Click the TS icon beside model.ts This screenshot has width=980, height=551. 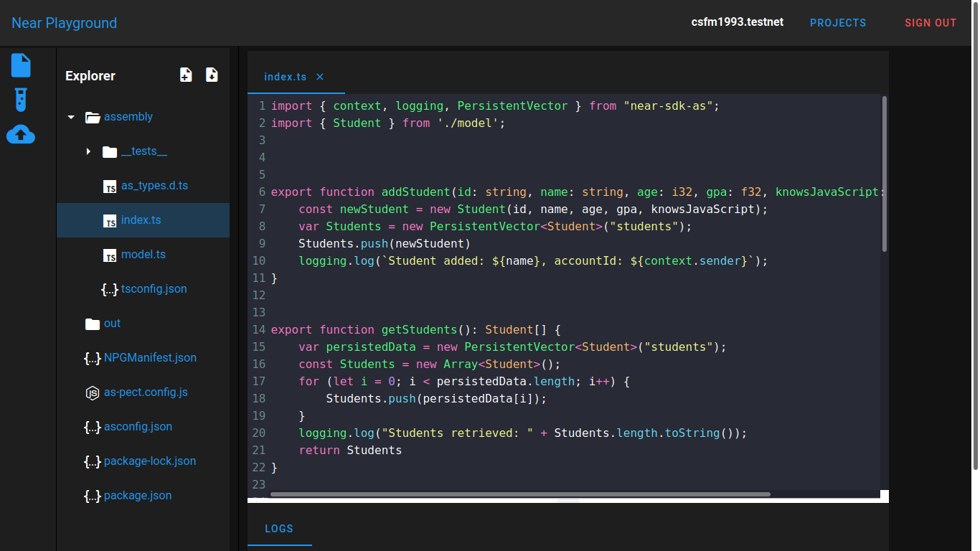[110, 255]
